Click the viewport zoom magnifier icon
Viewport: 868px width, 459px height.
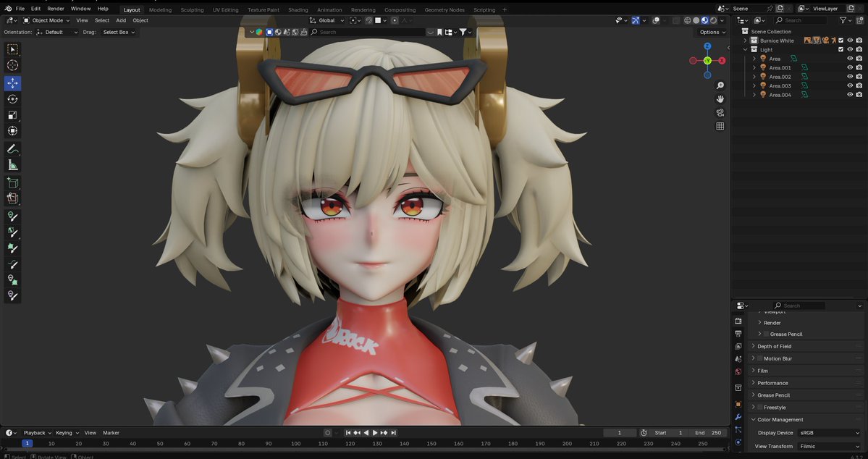720,85
